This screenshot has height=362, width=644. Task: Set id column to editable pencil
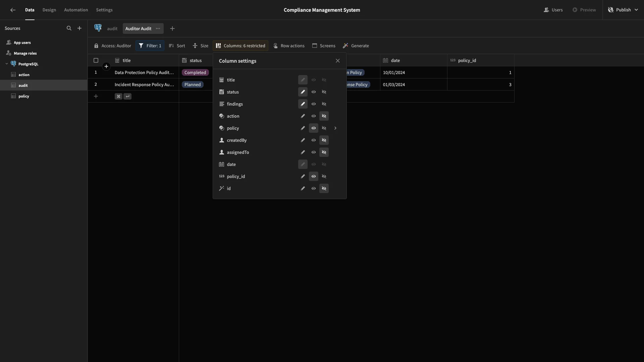pyautogui.click(x=303, y=188)
